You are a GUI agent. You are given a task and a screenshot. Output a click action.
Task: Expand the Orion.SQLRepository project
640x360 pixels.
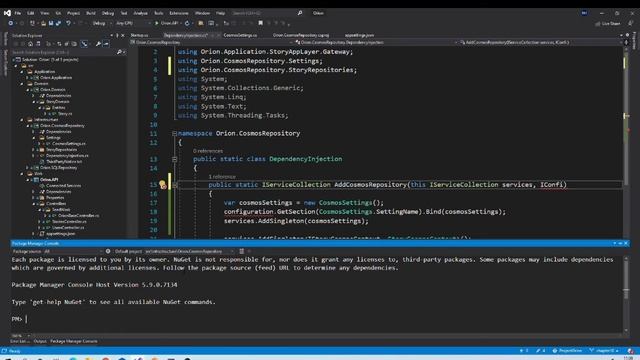pos(28,168)
